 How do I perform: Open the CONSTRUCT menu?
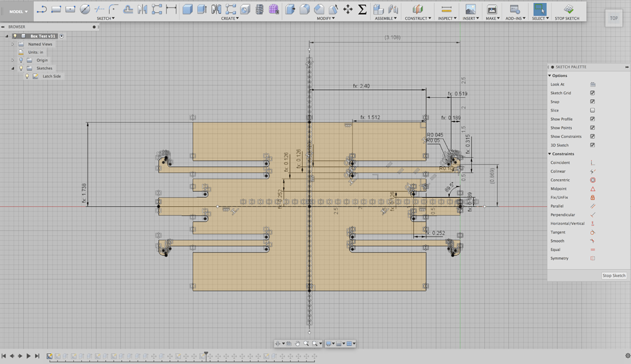coord(417,18)
